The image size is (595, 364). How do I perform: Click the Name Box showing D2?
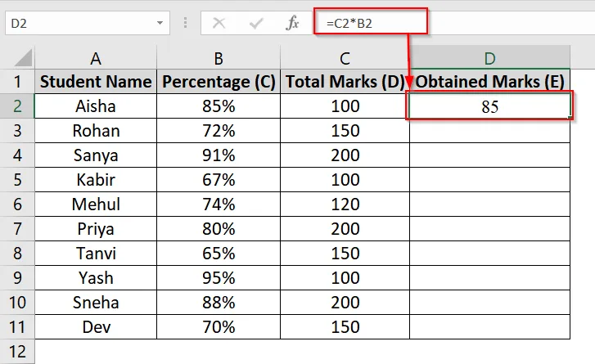[x=88, y=23]
